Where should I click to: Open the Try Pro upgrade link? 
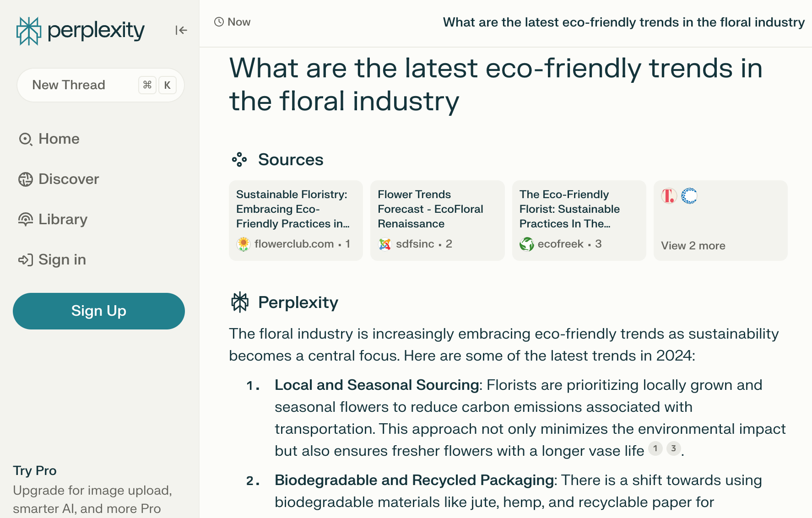pyautogui.click(x=35, y=470)
